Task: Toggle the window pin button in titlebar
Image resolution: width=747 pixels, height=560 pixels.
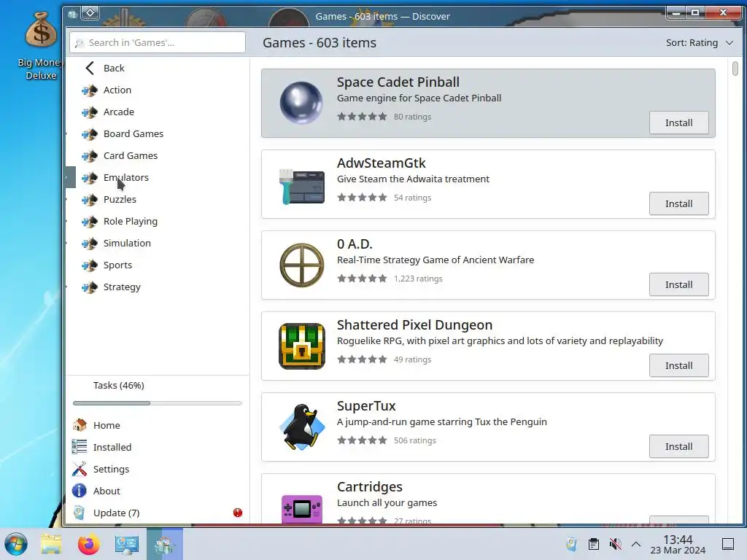Action: click(90, 13)
